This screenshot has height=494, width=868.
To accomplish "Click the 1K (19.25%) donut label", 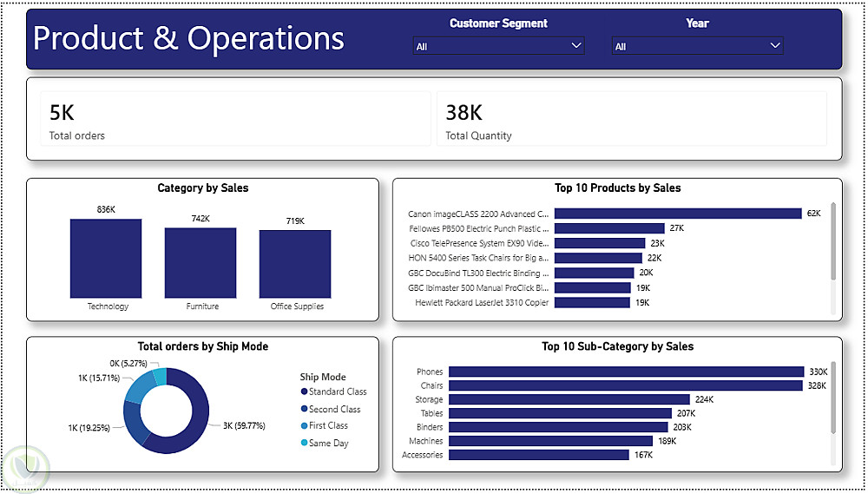I will click(x=89, y=427).
